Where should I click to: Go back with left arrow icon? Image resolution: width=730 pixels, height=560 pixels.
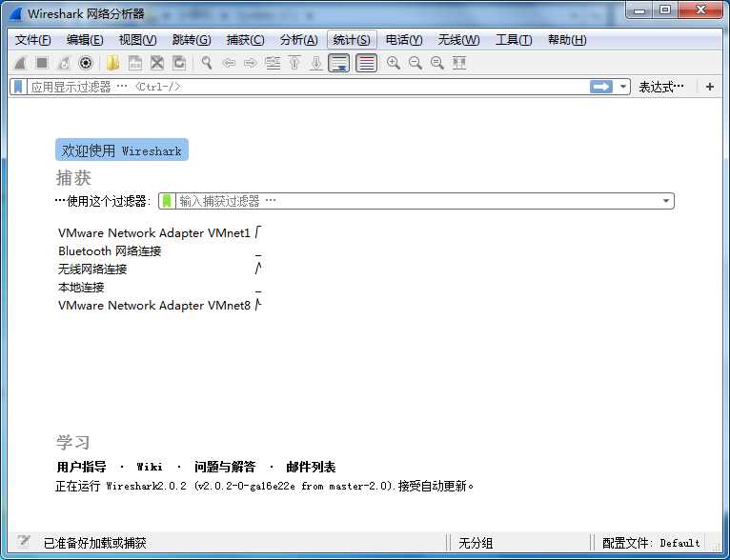click(228, 63)
